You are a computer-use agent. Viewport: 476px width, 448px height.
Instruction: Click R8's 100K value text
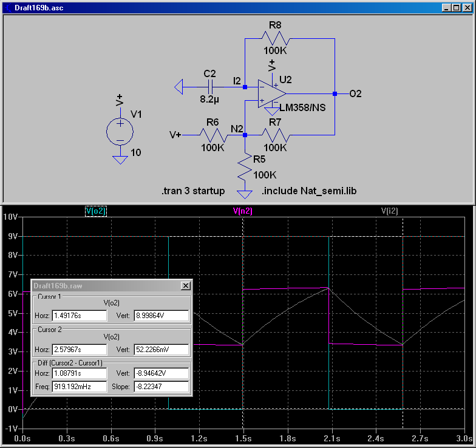pos(275,51)
